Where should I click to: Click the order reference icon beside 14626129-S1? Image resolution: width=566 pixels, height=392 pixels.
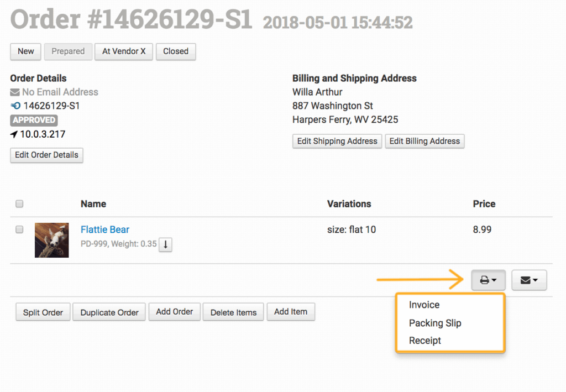pos(15,106)
